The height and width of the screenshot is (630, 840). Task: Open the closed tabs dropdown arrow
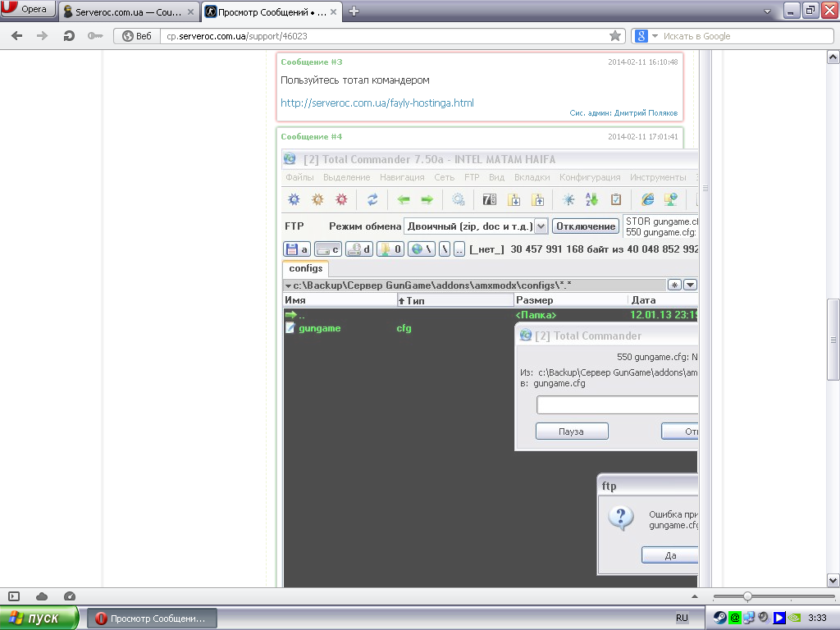767,11
